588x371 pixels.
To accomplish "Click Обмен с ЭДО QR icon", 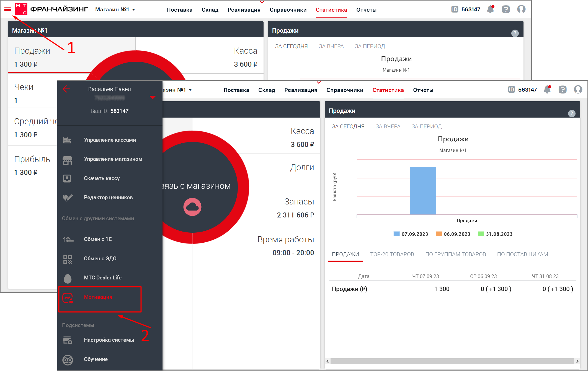I will (x=67, y=259).
